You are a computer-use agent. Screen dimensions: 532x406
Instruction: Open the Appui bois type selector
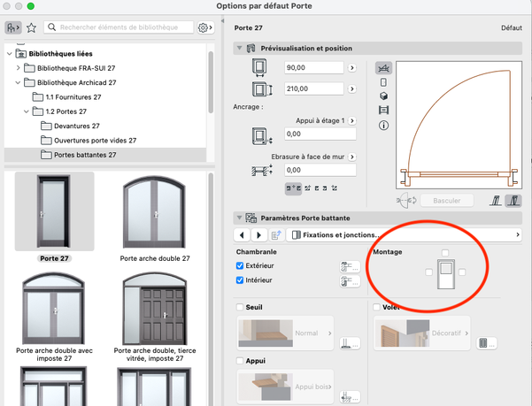[x=285, y=387]
